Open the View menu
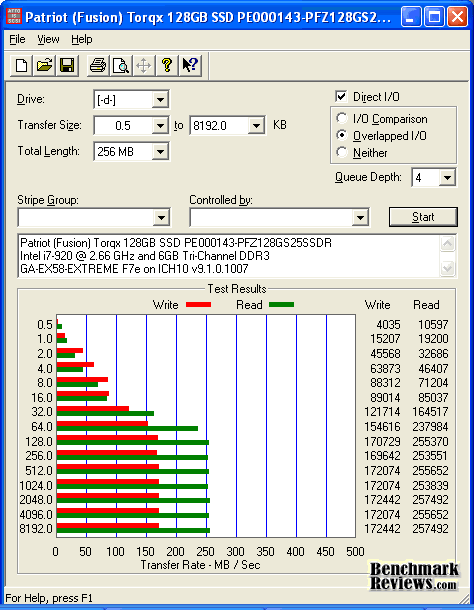 click(48, 39)
